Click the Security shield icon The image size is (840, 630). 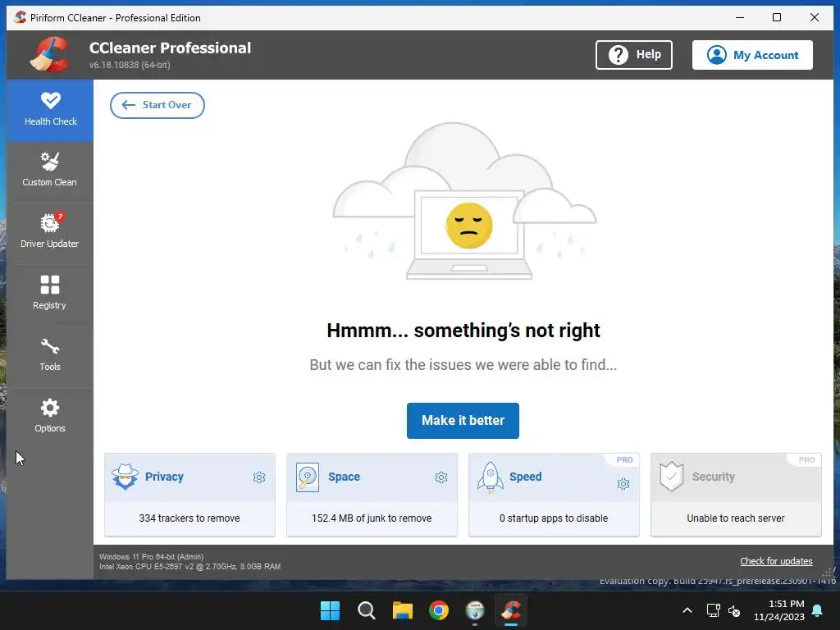tap(672, 477)
